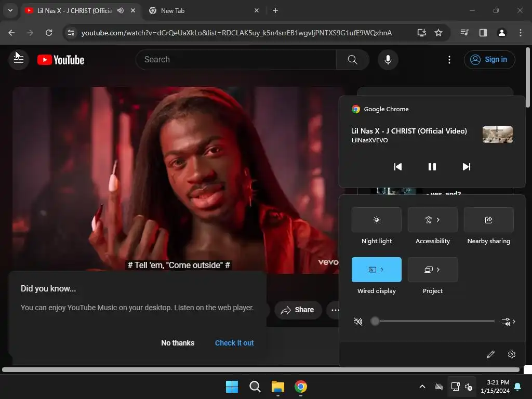The height and width of the screenshot is (399, 532).
Task: Open a new tab with plus button
Action: tap(275, 10)
